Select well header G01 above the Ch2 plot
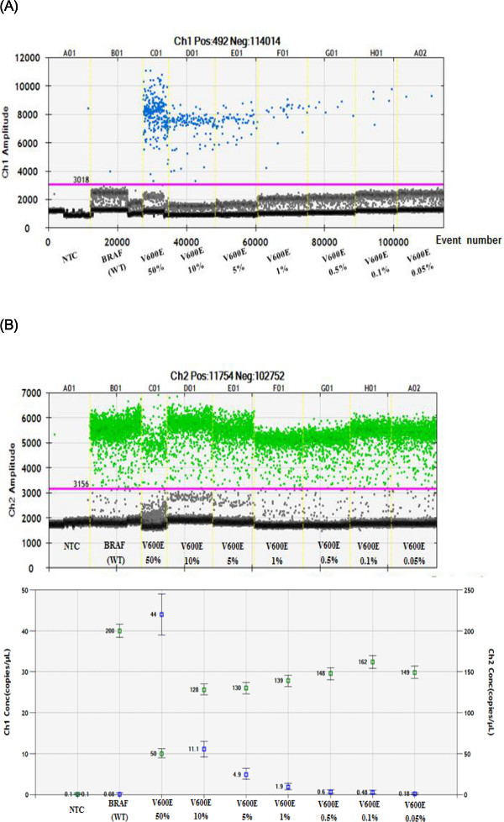The image size is (504, 822). pyautogui.click(x=327, y=388)
